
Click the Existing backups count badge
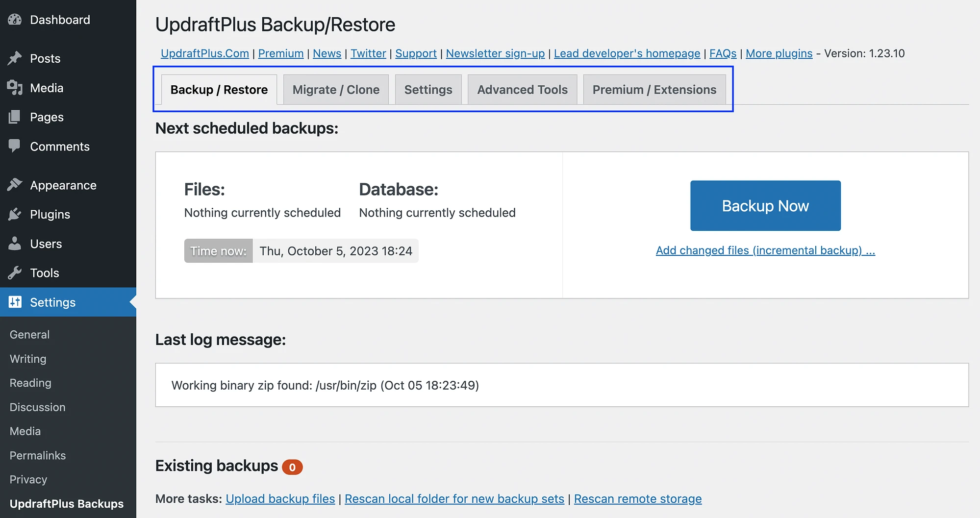pos(292,467)
